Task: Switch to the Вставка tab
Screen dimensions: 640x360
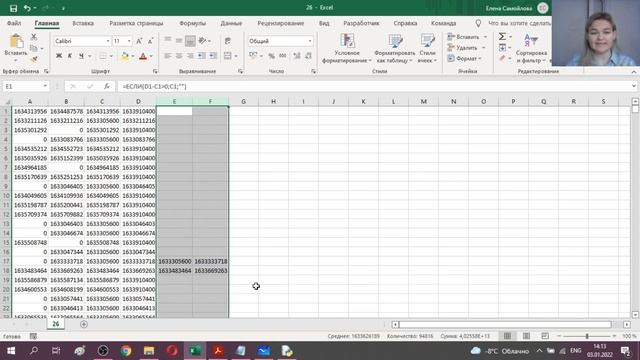Action: (83, 23)
